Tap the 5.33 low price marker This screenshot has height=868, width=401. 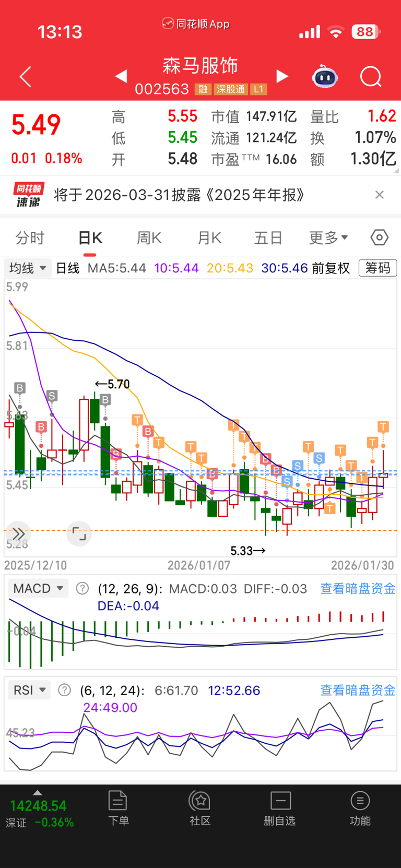tap(248, 551)
